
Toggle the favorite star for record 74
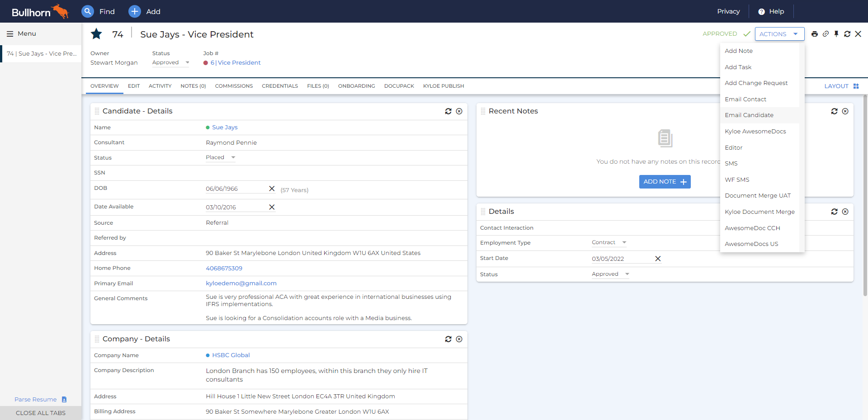point(96,34)
